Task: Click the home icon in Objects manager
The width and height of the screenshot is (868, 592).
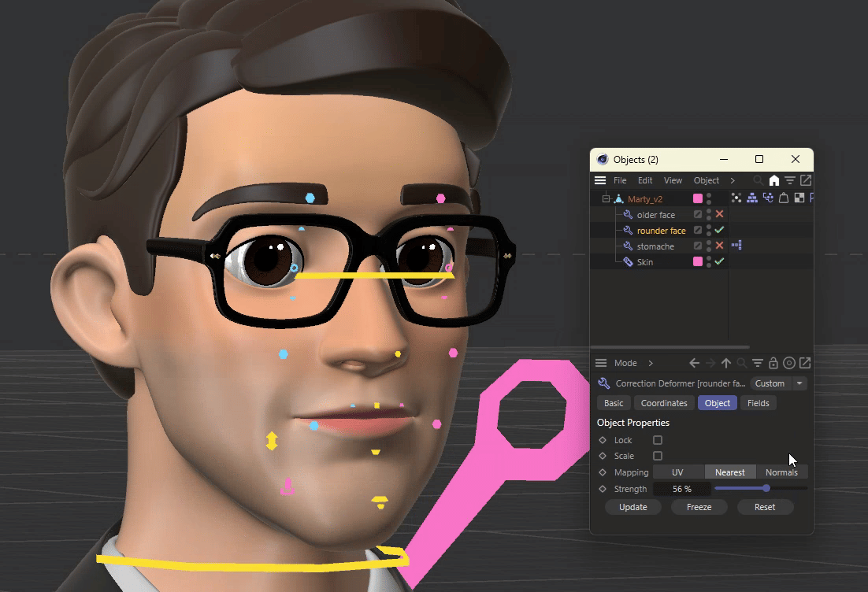Action: coord(773,180)
